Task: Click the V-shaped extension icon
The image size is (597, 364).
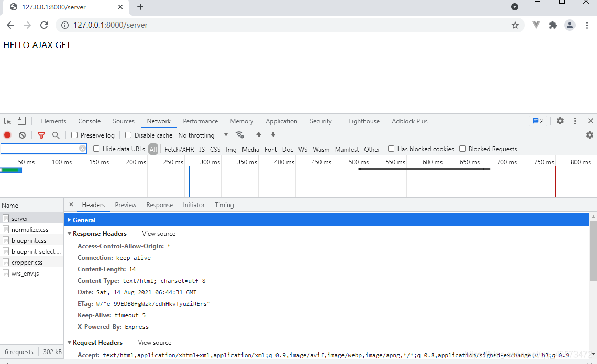Action: pyautogui.click(x=536, y=25)
